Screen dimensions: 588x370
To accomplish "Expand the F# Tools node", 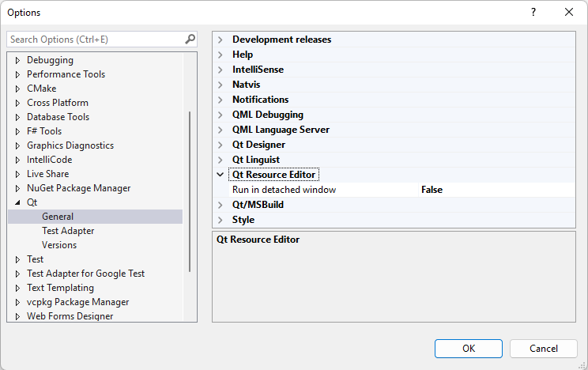I will point(17,131).
